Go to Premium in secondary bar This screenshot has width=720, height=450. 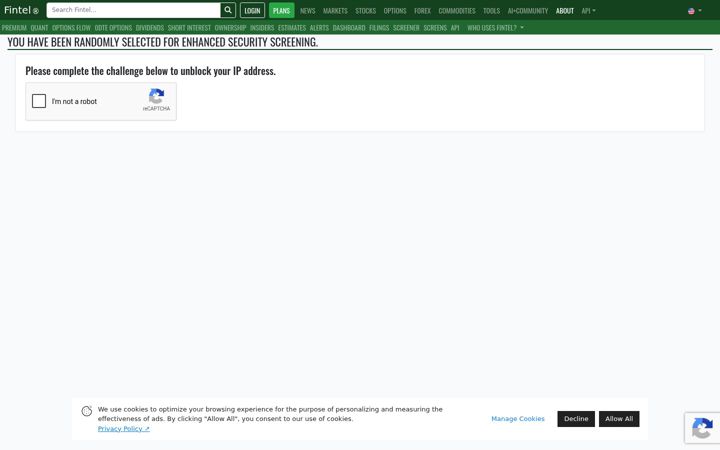click(14, 28)
